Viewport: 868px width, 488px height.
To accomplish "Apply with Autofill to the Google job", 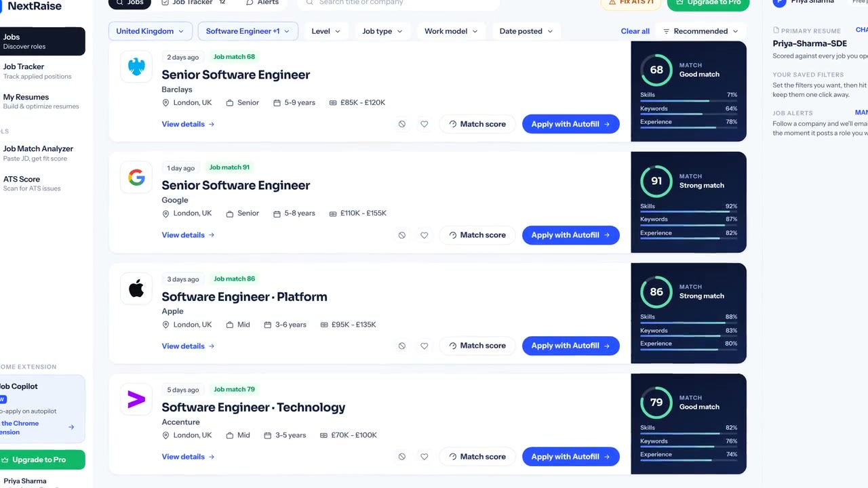I will click(571, 235).
